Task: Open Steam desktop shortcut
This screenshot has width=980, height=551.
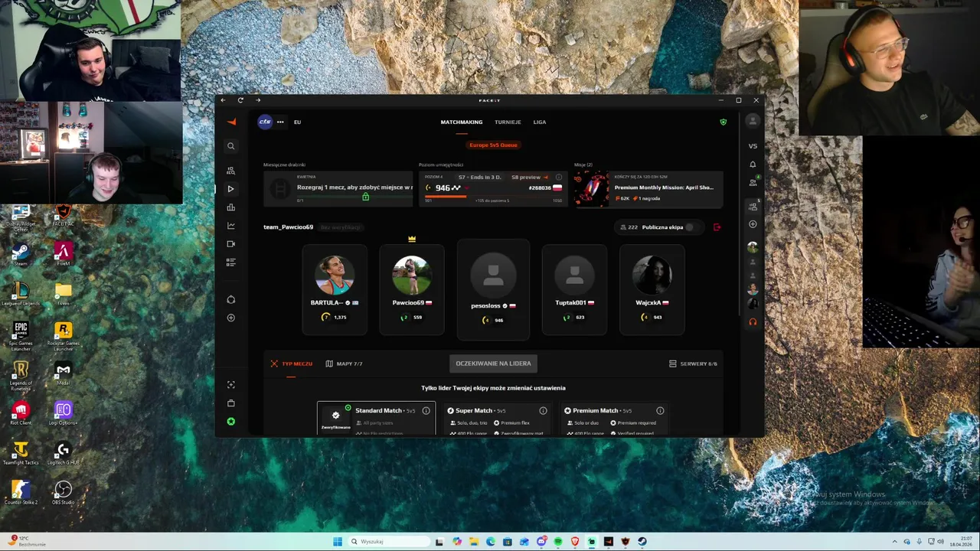Action: pos(21,255)
